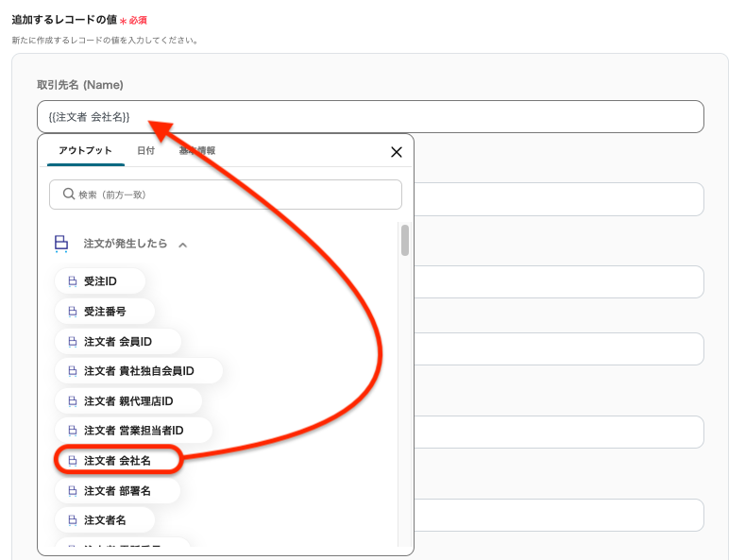Select the 注文者名 chip
This screenshot has width=745, height=560.
click(105, 520)
